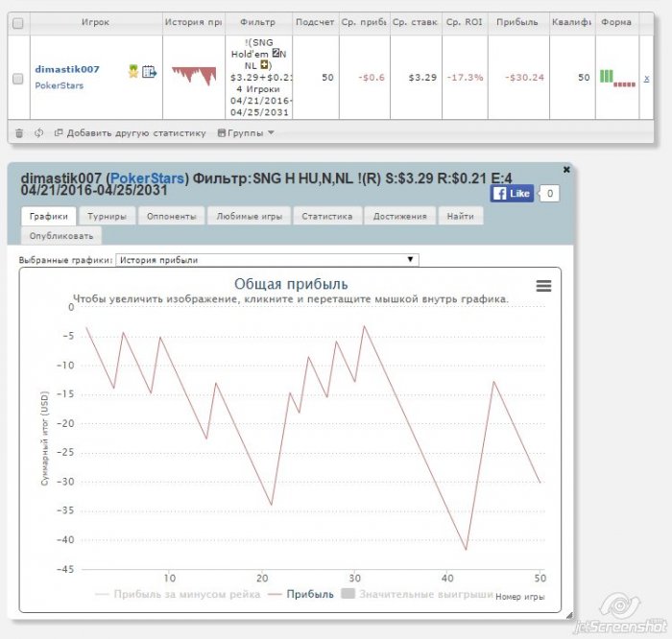The height and width of the screenshot is (639, 672).
Task: Click the form bars indicator in Форма column
Action: (617, 78)
